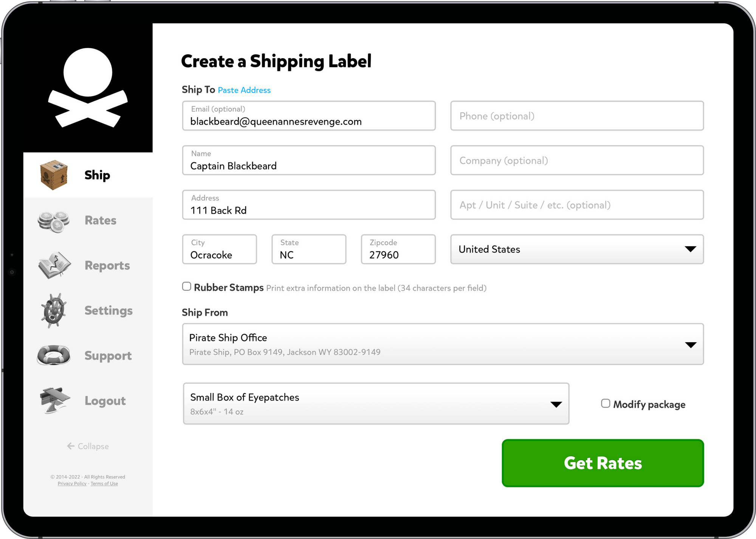Switch to the Ship section
This screenshot has height=539, width=756.
(97, 175)
